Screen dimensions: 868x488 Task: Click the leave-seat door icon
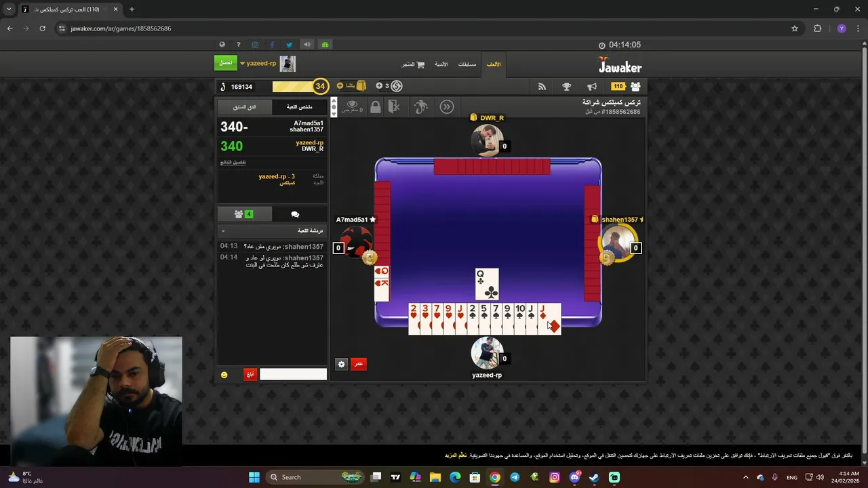[x=394, y=107]
